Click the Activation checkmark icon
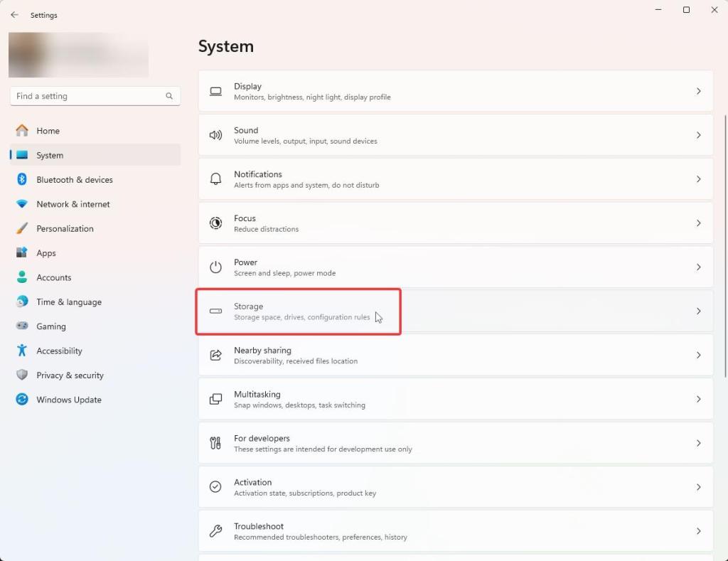This screenshot has width=728, height=561. (x=215, y=486)
